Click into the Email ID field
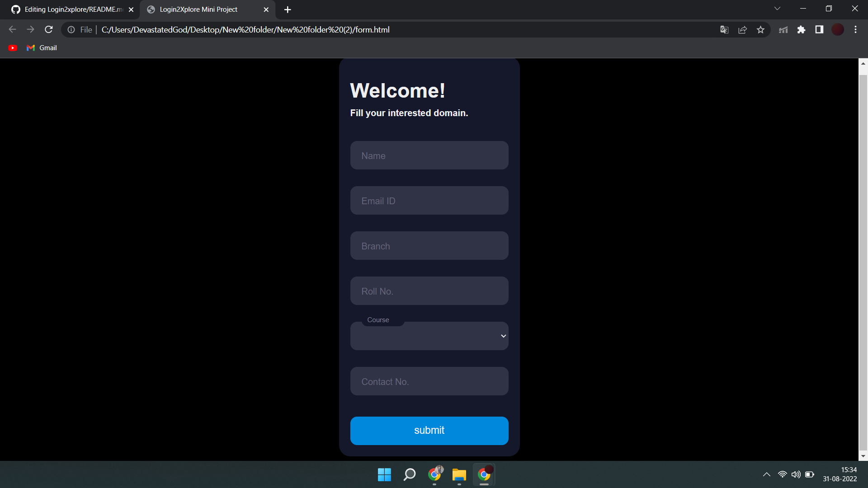 (429, 201)
